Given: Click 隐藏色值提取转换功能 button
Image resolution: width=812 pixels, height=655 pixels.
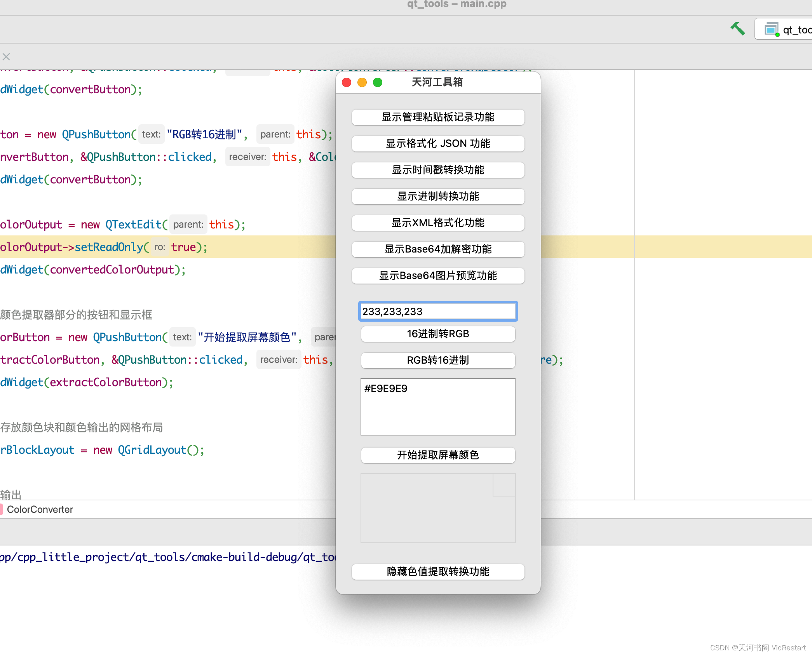Looking at the screenshot, I should [x=438, y=571].
